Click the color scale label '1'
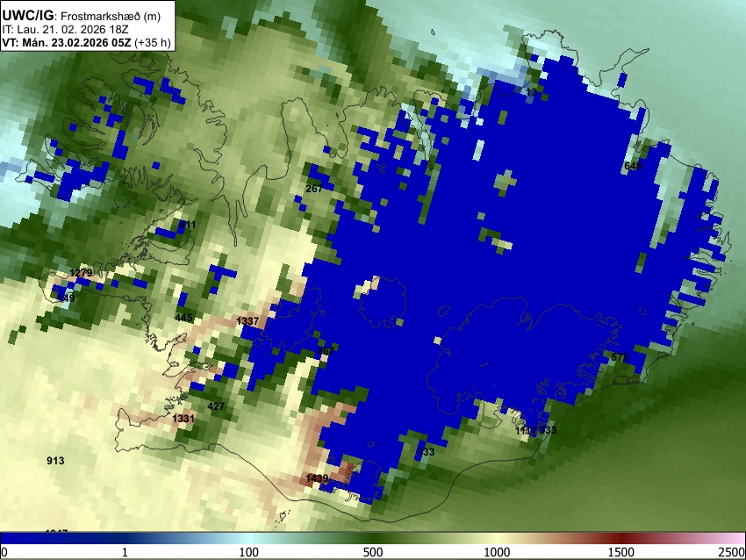The height and width of the screenshot is (560, 746). 125,552
